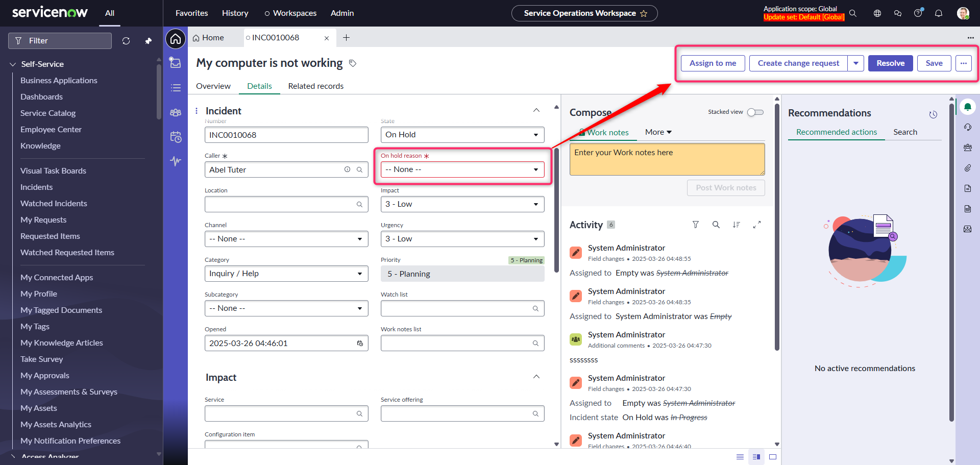Switch to the Related records tab
Screen dimensions: 980x465
coord(315,86)
